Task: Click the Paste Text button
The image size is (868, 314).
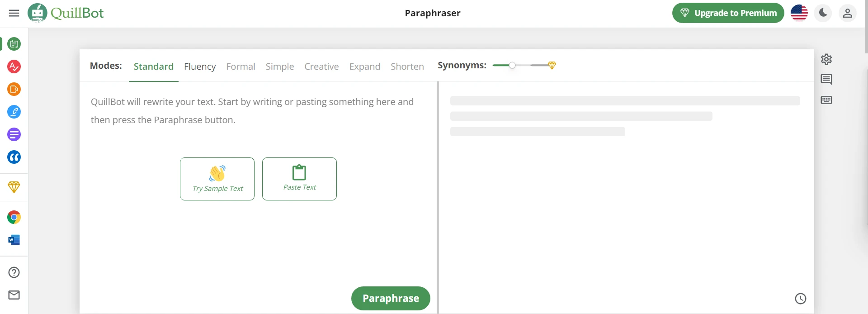Action: click(299, 179)
